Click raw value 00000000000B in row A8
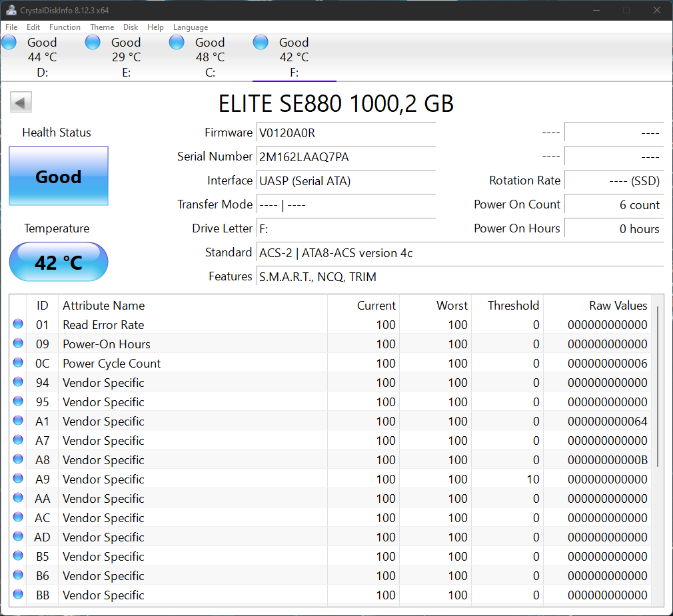 (x=607, y=460)
